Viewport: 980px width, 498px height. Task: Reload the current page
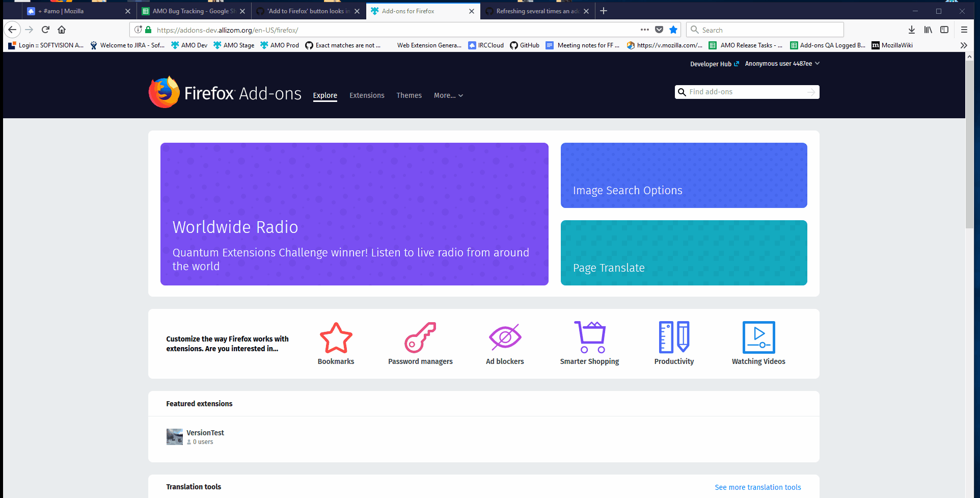(x=45, y=30)
